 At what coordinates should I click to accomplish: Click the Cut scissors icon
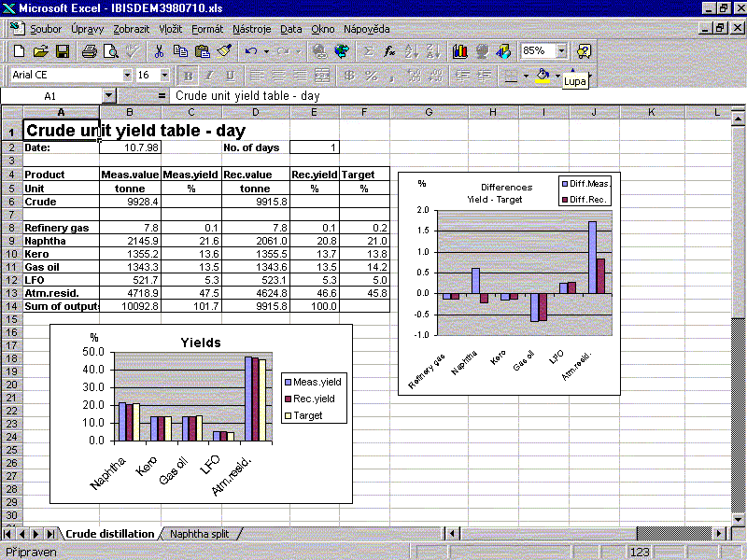coord(159,51)
